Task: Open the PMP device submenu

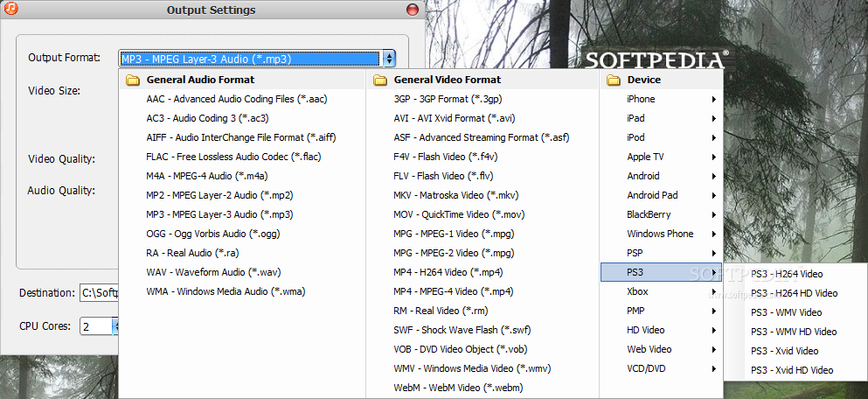Action: 662,311
